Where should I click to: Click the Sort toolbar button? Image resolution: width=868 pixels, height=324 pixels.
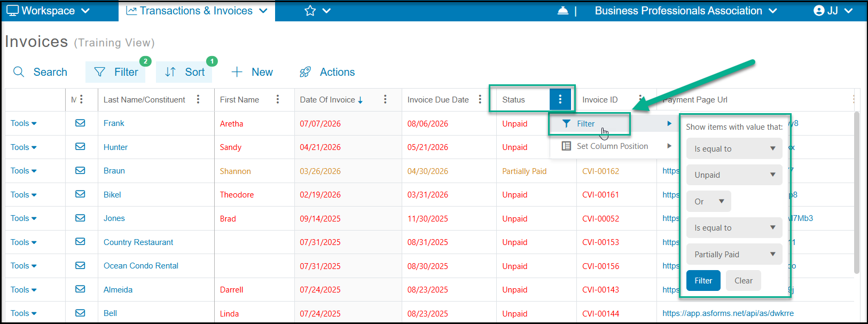click(184, 72)
